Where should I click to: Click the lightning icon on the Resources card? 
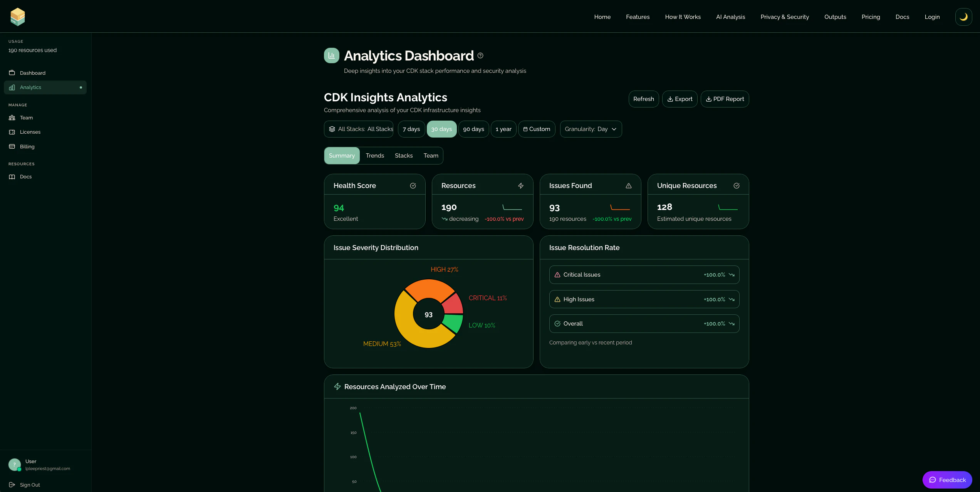click(521, 185)
